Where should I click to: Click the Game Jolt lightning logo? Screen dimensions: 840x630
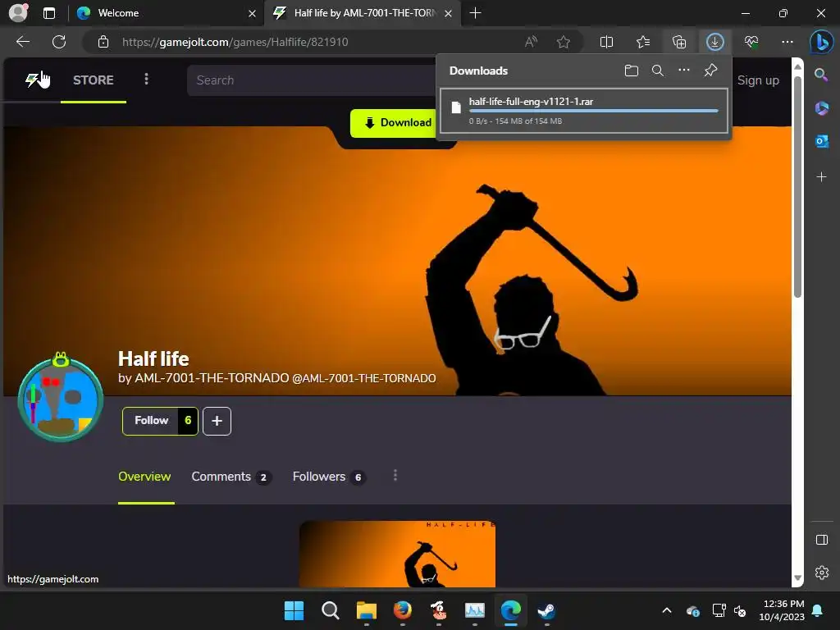pos(33,80)
